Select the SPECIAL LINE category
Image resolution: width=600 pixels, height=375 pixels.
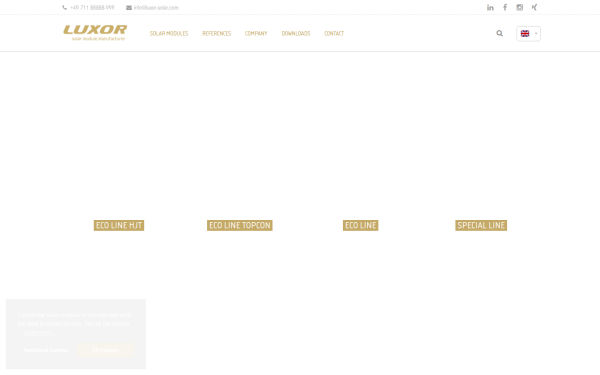pos(481,225)
